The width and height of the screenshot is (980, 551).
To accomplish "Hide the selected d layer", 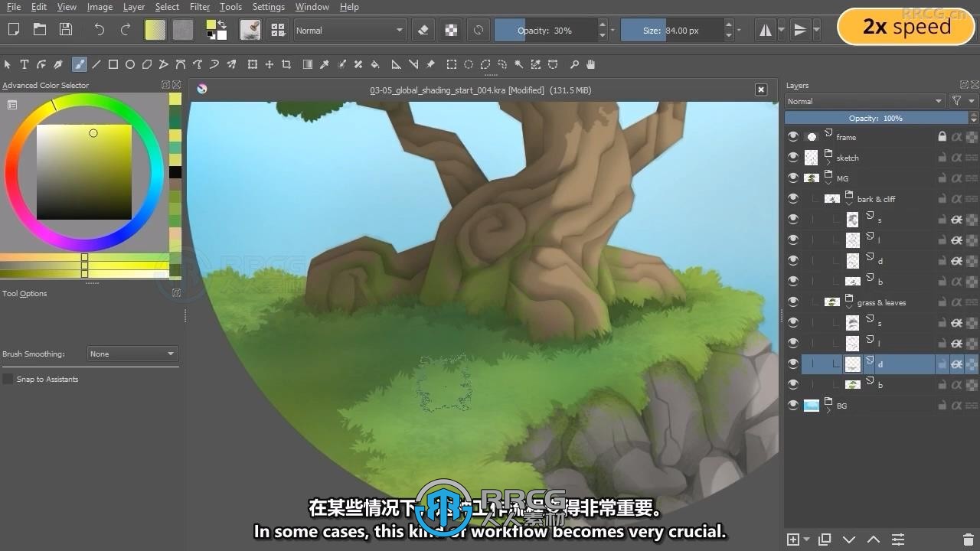I will (x=793, y=364).
